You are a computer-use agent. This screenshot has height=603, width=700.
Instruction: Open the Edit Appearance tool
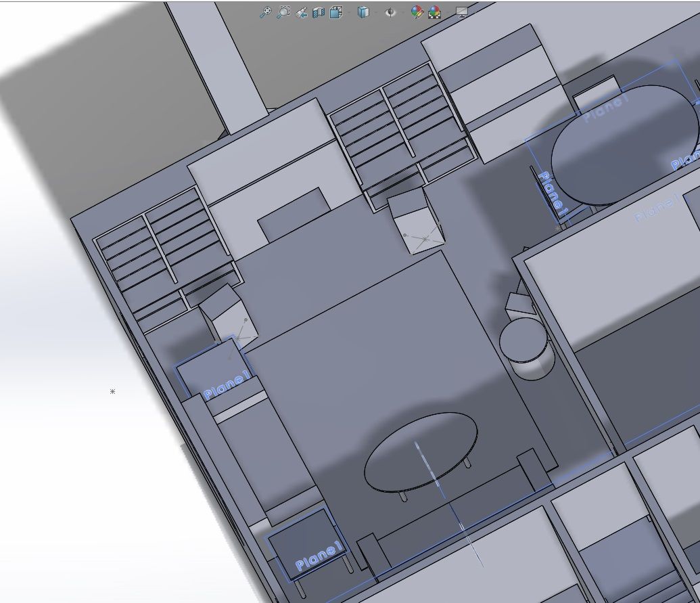(x=416, y=12)
